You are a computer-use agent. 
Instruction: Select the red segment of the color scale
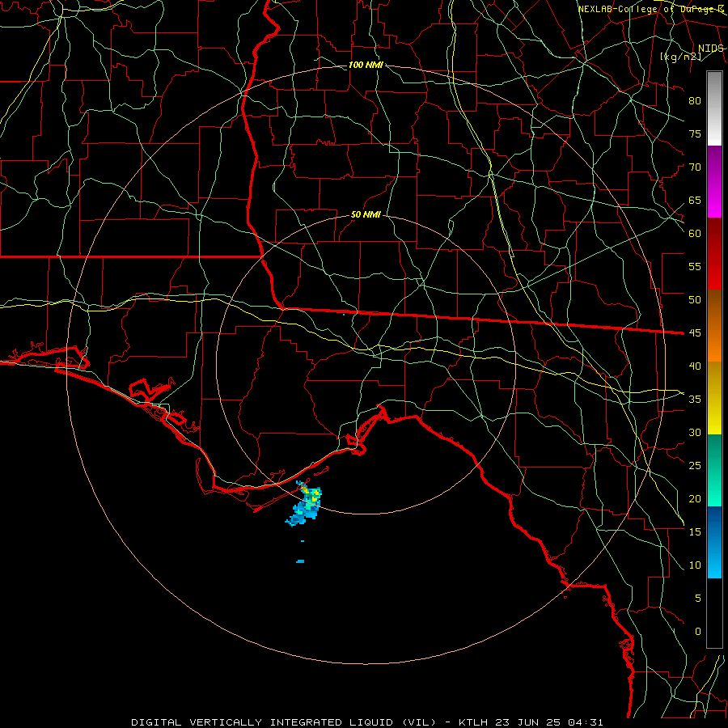point(714,254)
